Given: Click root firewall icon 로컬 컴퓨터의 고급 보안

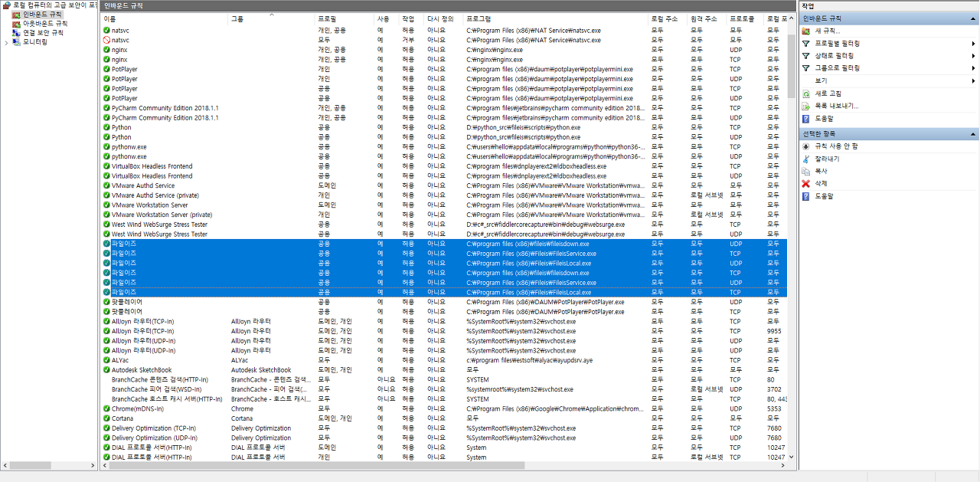Looking at the screenshot, I should (x=7, y=5).
